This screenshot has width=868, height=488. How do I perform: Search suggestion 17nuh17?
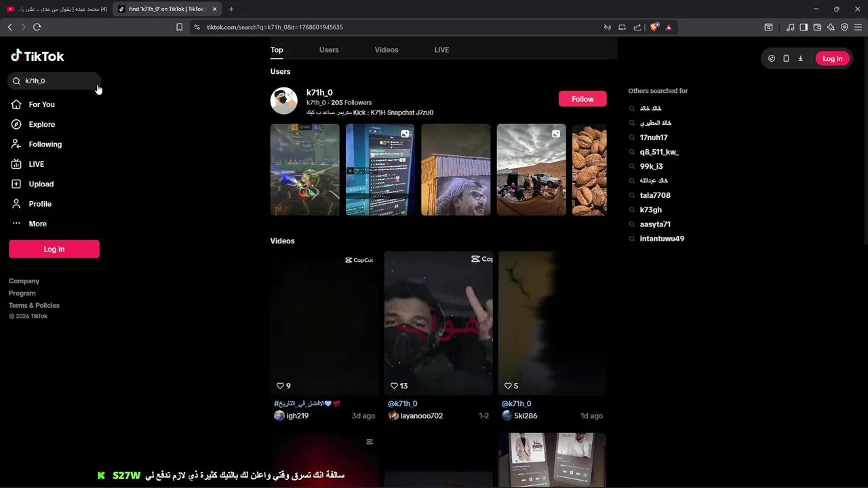click(654, 138)
